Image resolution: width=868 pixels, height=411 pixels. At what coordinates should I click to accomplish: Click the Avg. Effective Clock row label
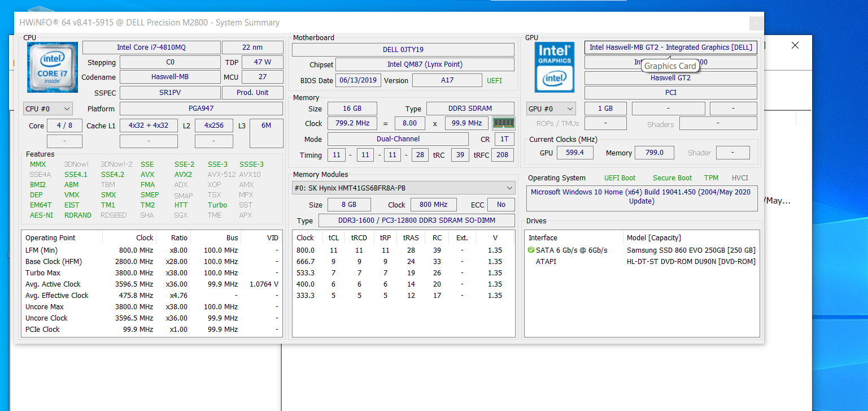[57, 295]
